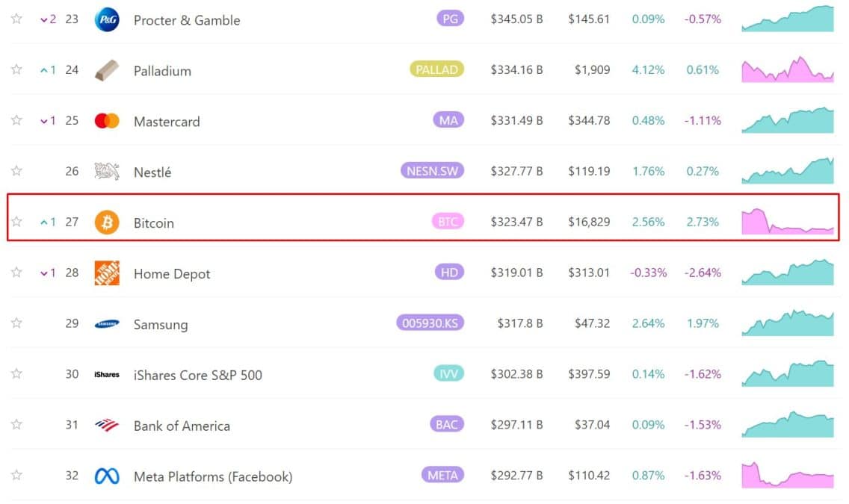View the Samsung sparkline chart

point(788,323)
